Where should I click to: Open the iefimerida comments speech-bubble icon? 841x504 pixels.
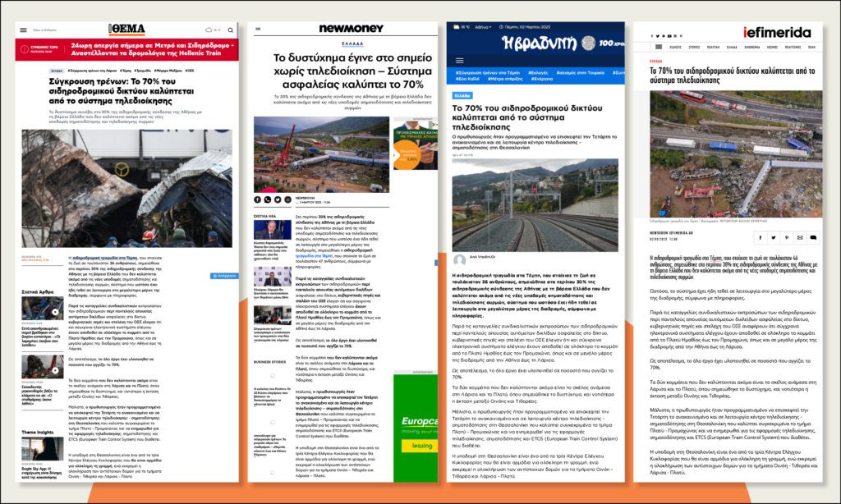click(x=814, y=238)
